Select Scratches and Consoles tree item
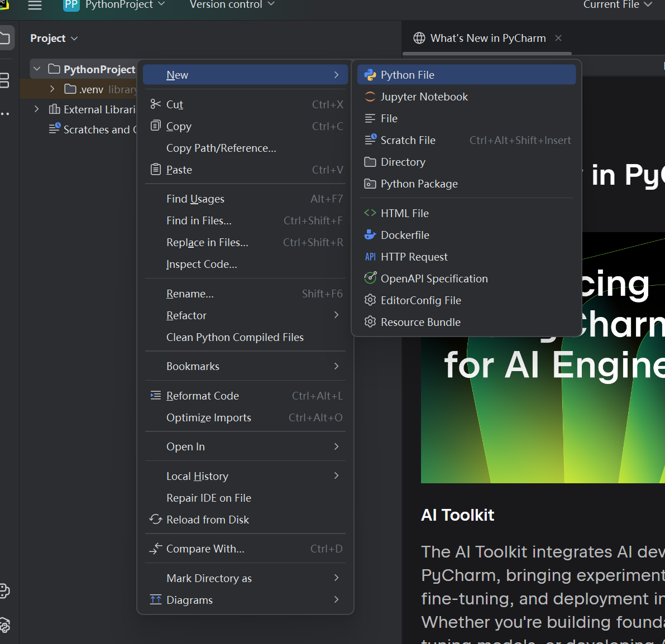Screen dimensions: 665x644 (93, 129)
